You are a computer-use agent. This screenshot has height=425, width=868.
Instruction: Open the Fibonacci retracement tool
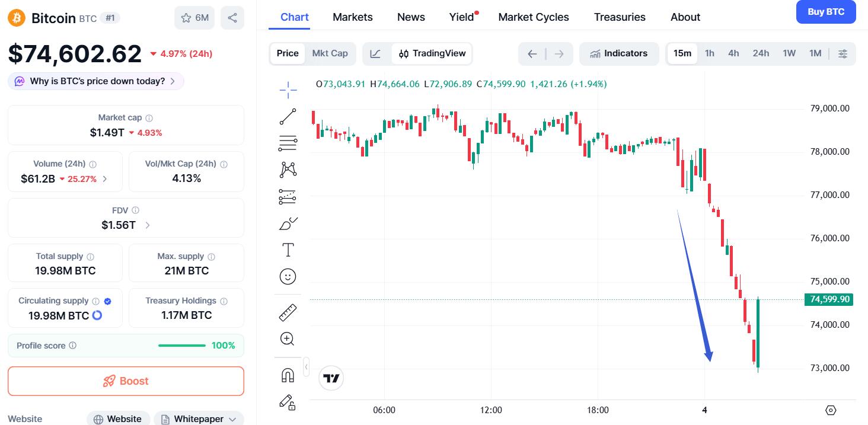click(x=288, y=143)
